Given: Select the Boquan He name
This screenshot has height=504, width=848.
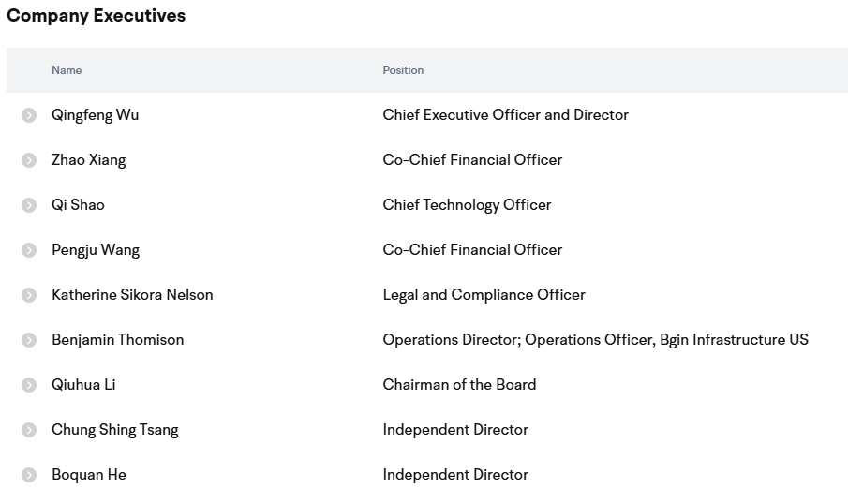Looking at the screenshot, I should 88,475.
